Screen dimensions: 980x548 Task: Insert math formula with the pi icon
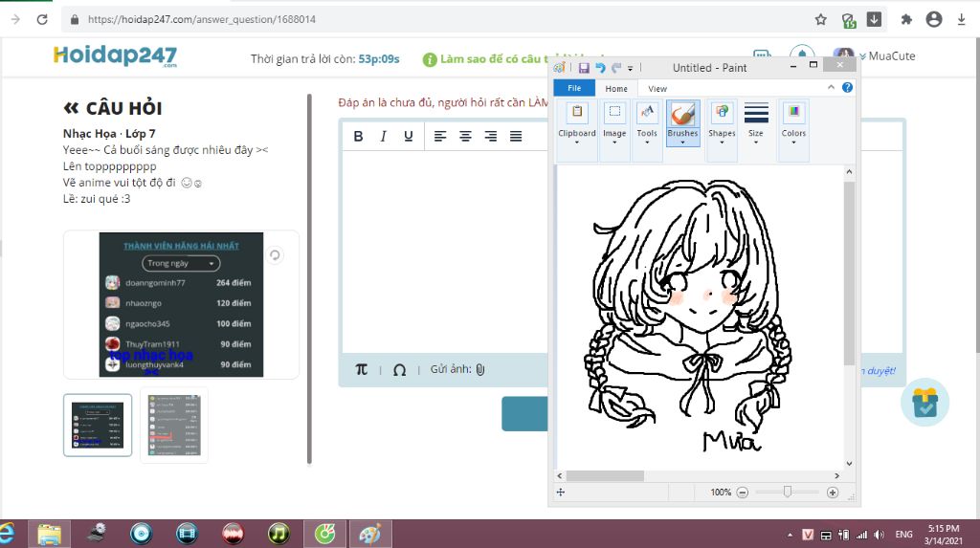pos(361,370)
